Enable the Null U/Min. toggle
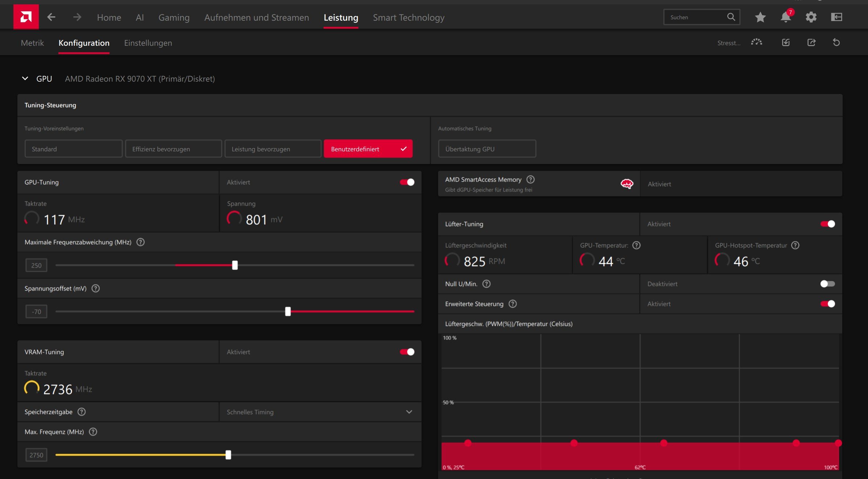Viewport: 868px width, 479px height. click(827, 284)
